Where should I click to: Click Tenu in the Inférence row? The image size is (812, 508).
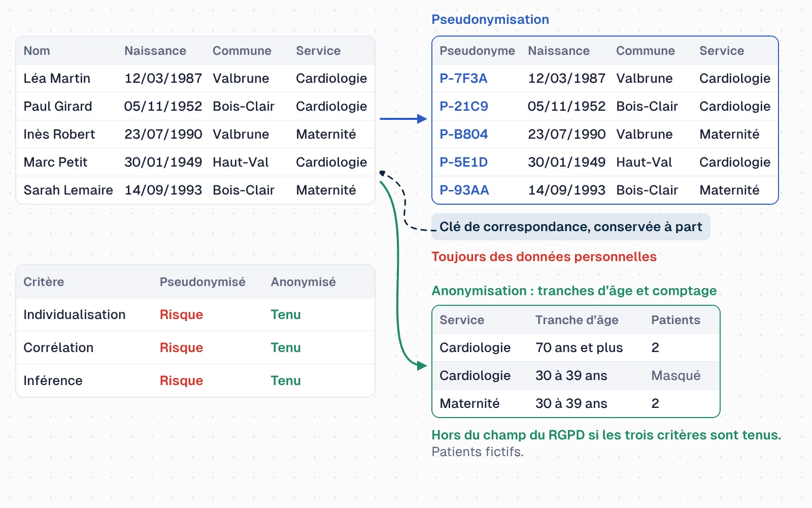pos(286,380)
